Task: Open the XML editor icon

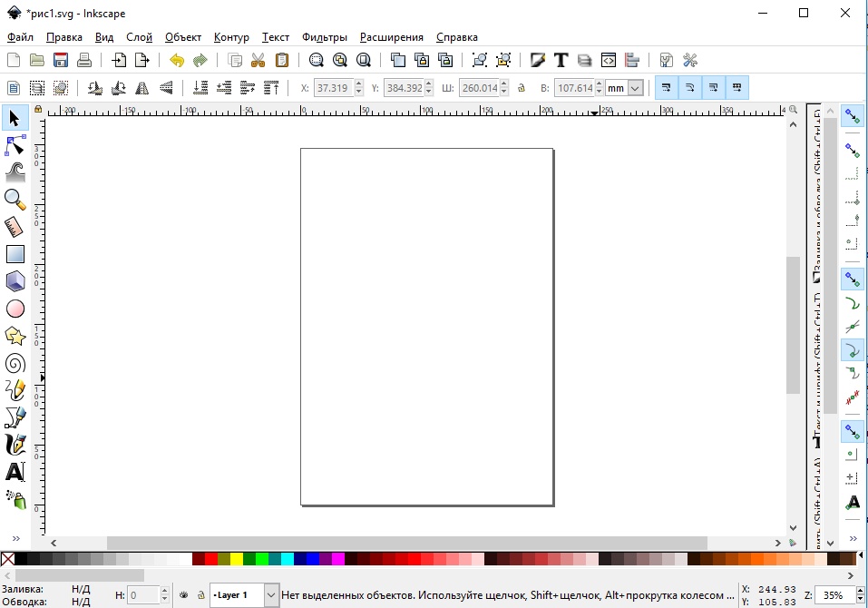Action: tap(609, 60)
